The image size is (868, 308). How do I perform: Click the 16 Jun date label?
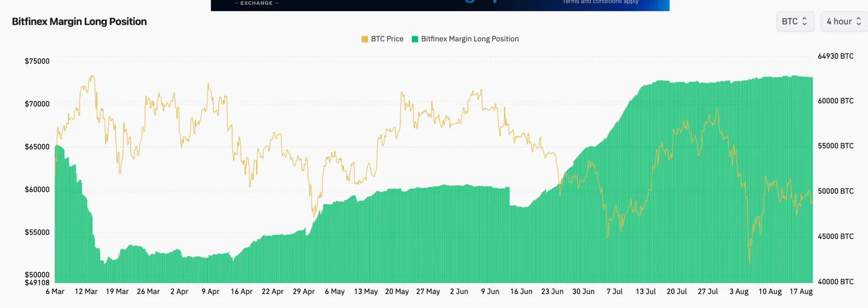[x=521, y=292]
